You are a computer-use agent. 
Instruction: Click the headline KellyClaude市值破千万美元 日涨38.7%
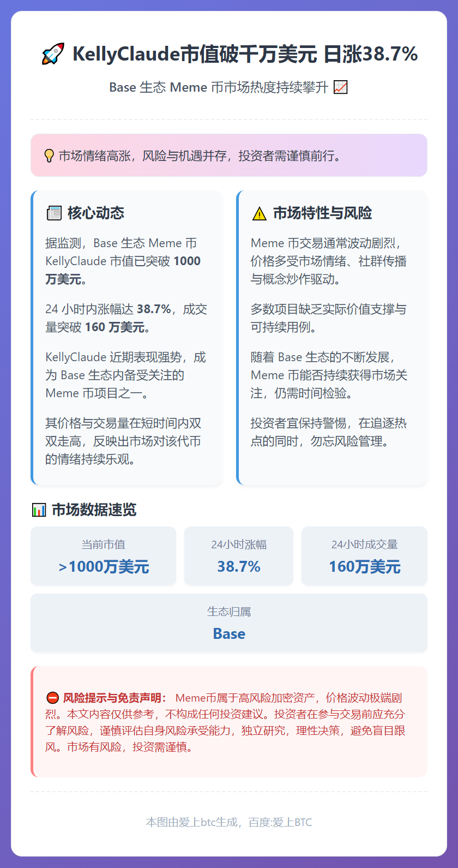click(245, 54)
